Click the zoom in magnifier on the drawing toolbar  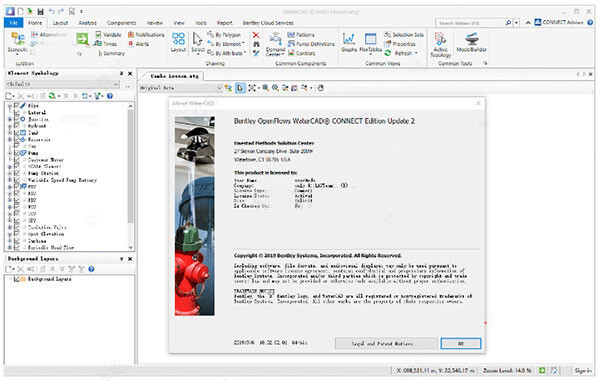pyautogui.click(x=266, y=88)
